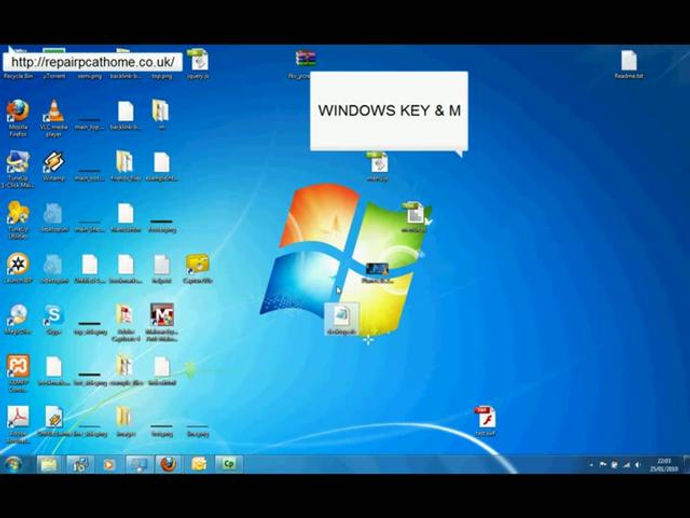The width and height of the screenshot is (690, 518).
Task: Open the taskbar clock and date
Action: [x=664, y=465]
